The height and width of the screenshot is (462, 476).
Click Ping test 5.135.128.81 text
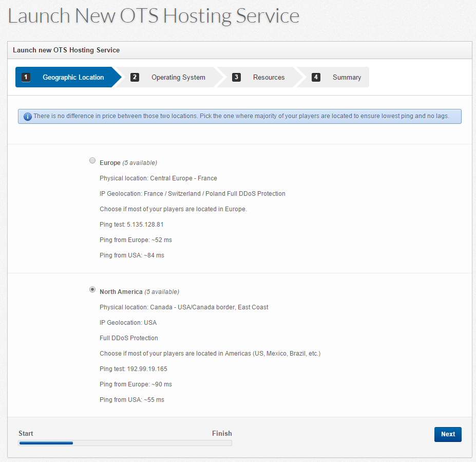click(131, 225)
